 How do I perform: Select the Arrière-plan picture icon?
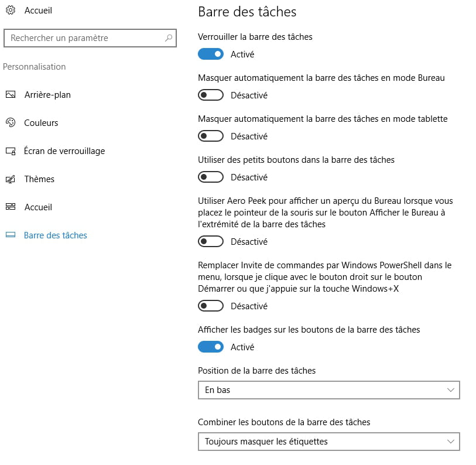click(x=11, y=95)
